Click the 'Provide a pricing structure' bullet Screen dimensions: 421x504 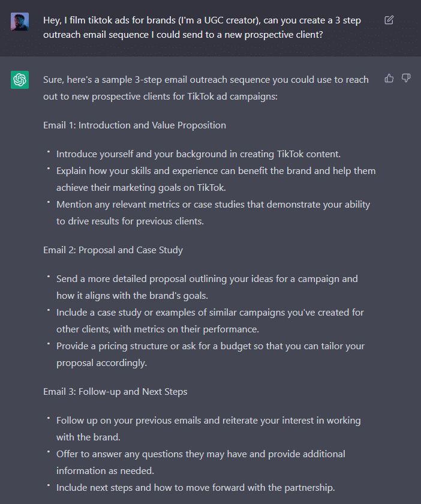210,354
